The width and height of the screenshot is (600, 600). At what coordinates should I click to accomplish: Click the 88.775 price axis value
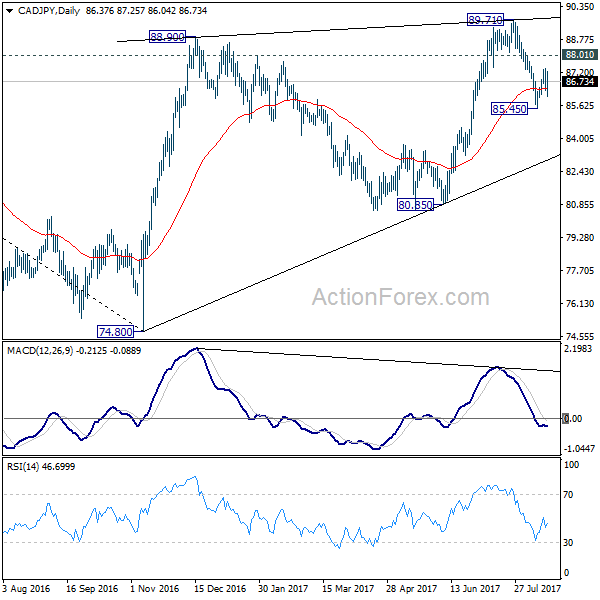tap(580, 40)
